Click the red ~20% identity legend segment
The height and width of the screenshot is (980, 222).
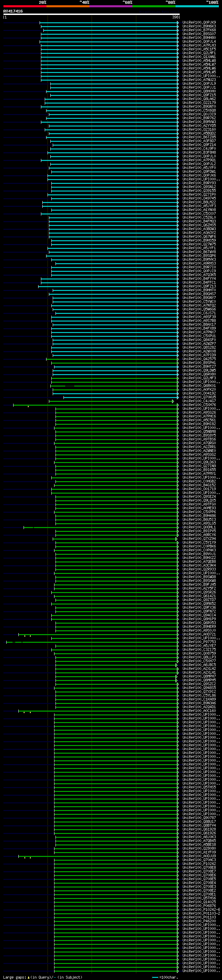point(25,6)
